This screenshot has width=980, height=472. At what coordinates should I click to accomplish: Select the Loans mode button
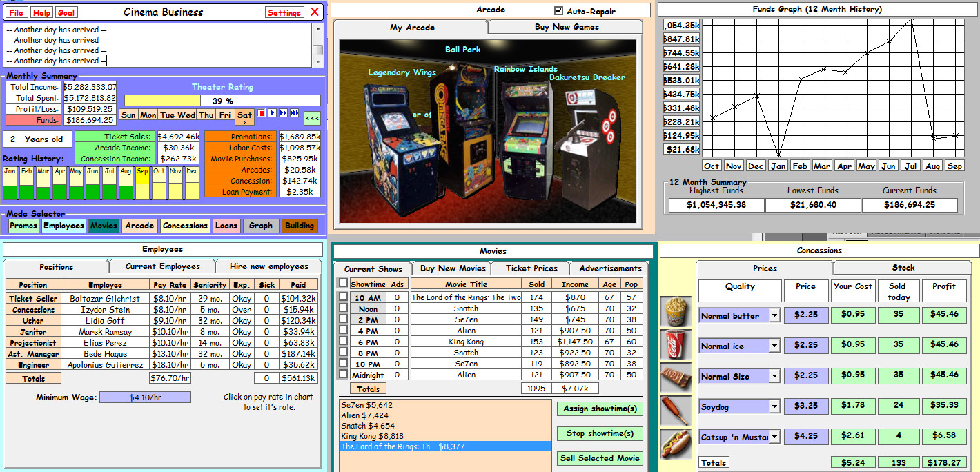[226, 226]
